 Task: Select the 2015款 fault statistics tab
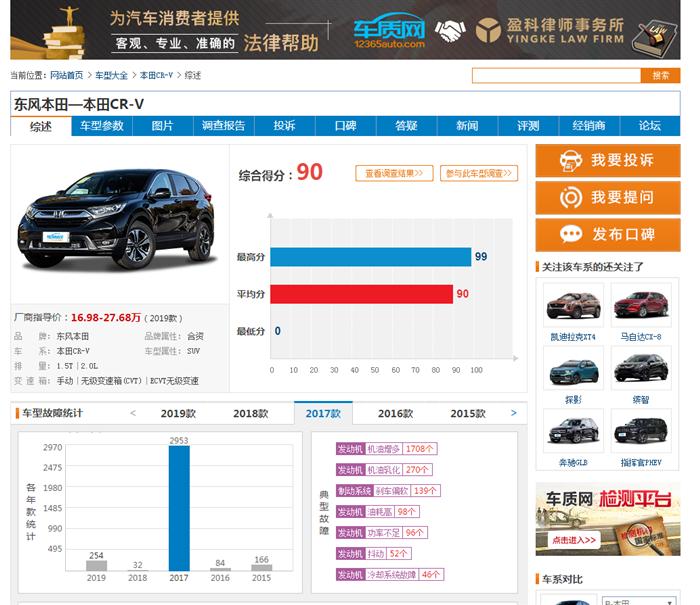tap(468, 414)
